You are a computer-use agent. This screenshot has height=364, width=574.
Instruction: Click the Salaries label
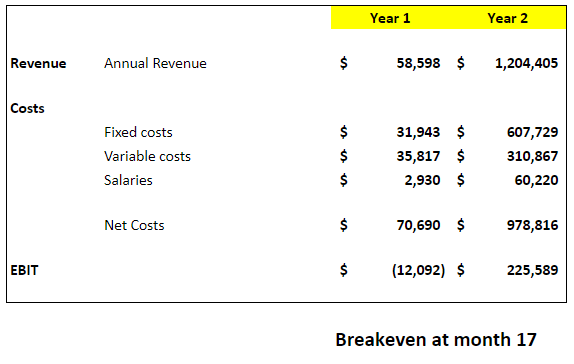128,180
